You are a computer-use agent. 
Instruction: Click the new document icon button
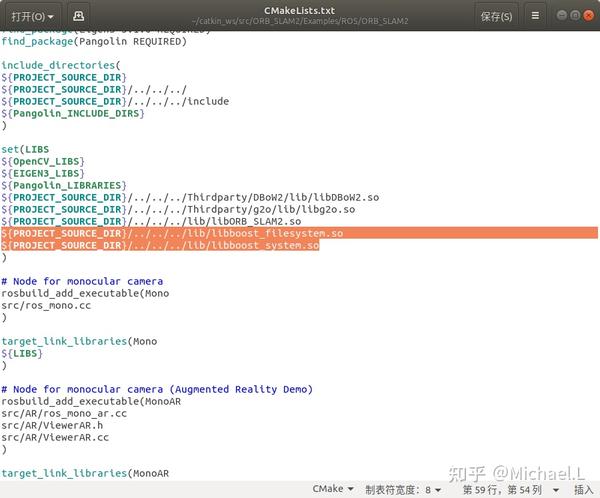point(78,16)
